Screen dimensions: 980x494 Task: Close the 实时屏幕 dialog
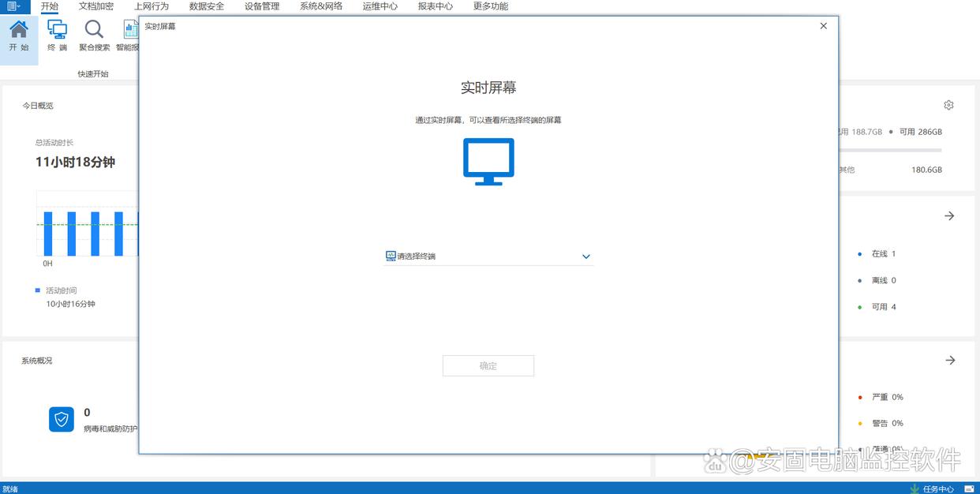click(824, 26)
